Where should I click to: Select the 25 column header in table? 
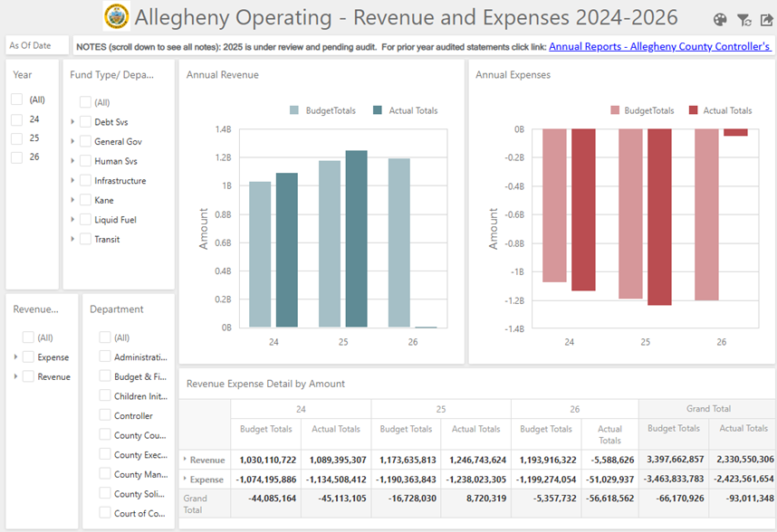[441, 409]
